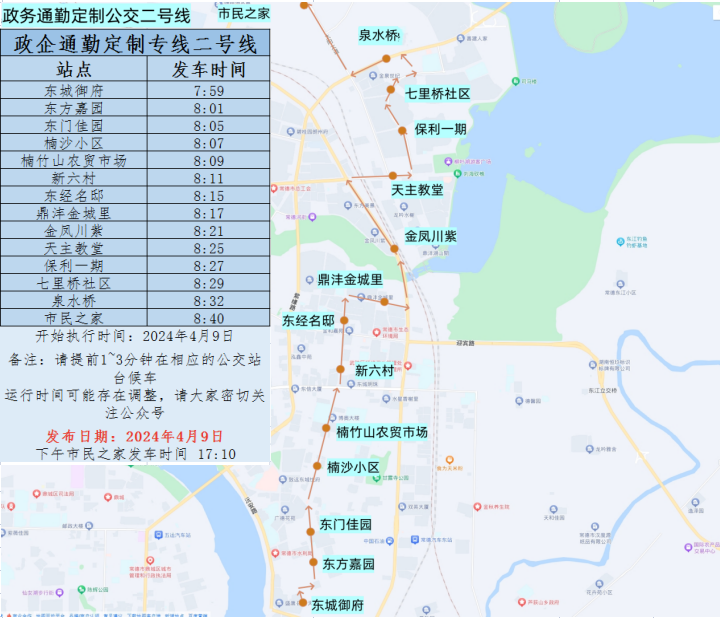Click the 8:40 departure time cell
Viewport: 720px width, 618px height.
[x=208, y=317]
